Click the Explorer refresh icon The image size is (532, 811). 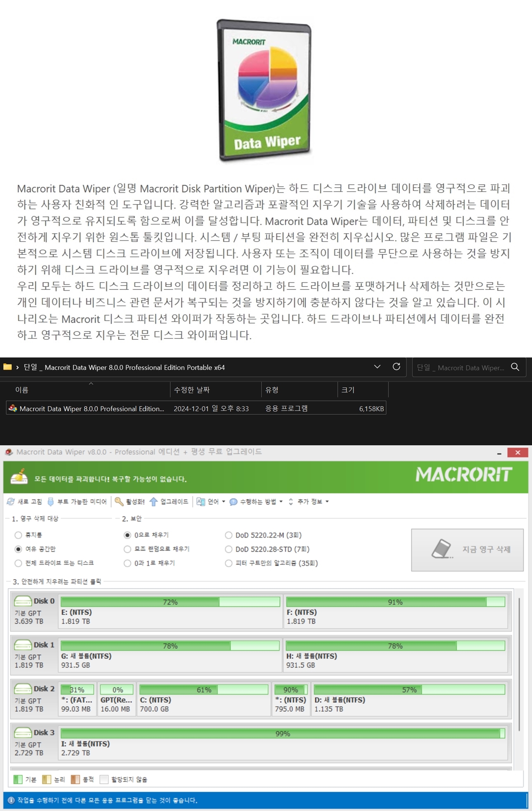coord(396,367)
